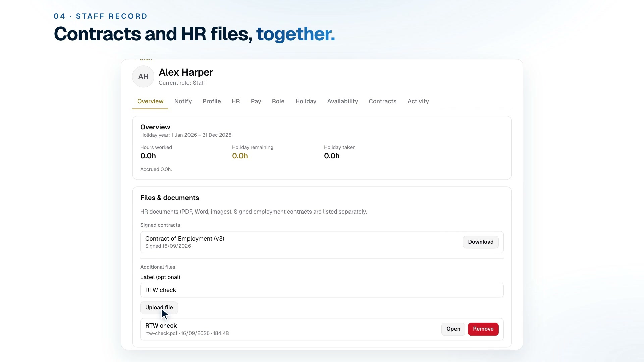
Task: Click the Alex Harper name heading
Action: pos(186,72)
